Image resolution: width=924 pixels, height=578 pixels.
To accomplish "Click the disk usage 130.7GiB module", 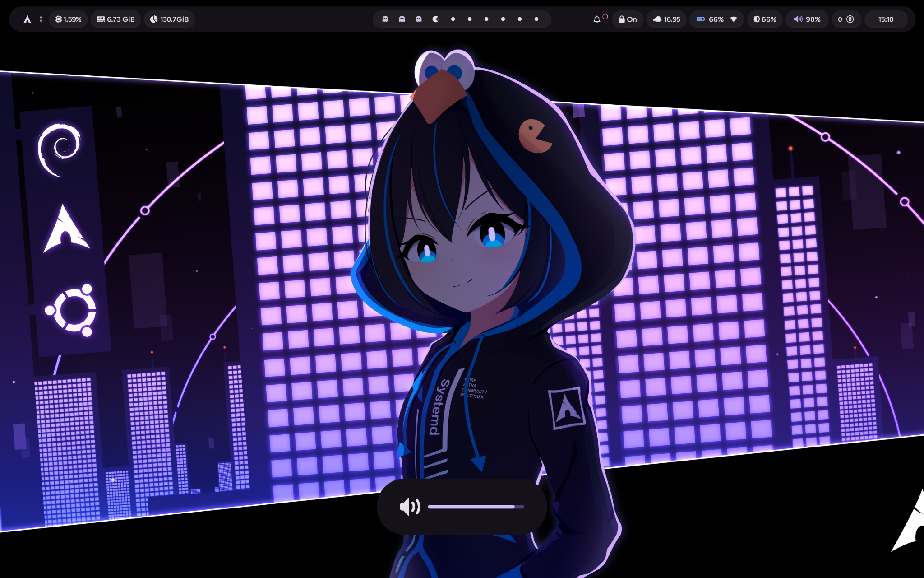I will [x=169, y=19].
